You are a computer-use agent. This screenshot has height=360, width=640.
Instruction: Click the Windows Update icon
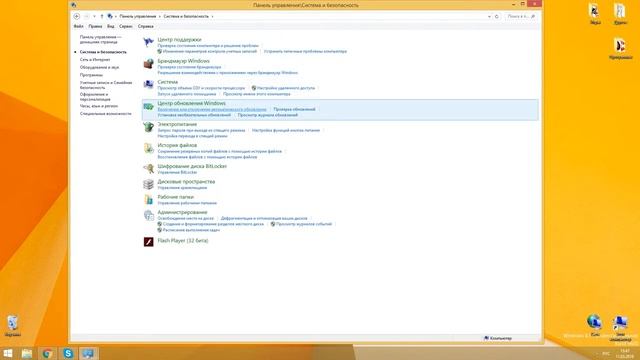[149, 106]
